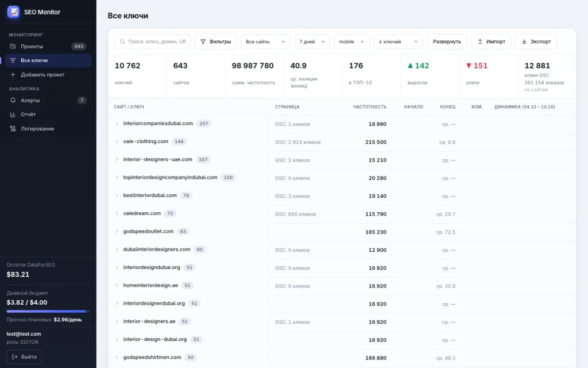Click the 215 500 frequency value

[376, 142]
